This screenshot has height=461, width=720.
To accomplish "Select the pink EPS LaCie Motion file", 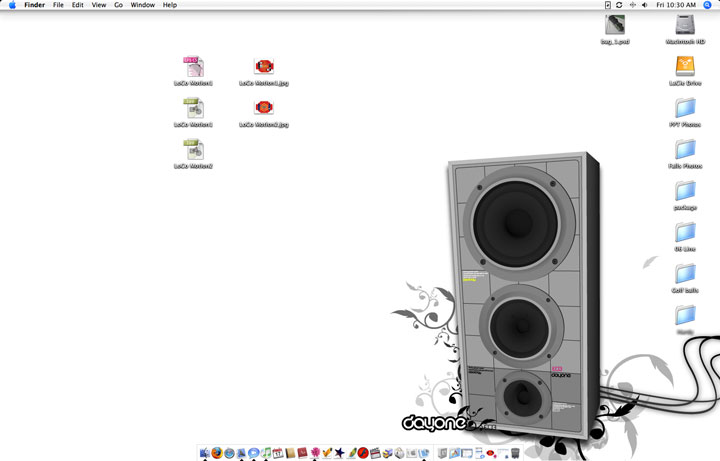I will [193, 67].
